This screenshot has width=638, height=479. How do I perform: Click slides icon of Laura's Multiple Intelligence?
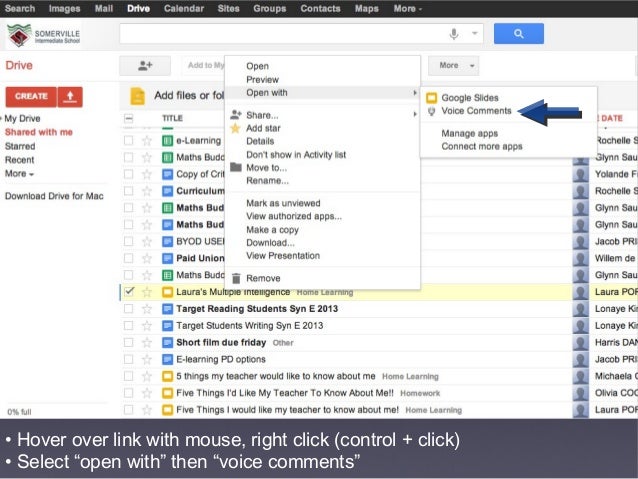pos(167,292)
